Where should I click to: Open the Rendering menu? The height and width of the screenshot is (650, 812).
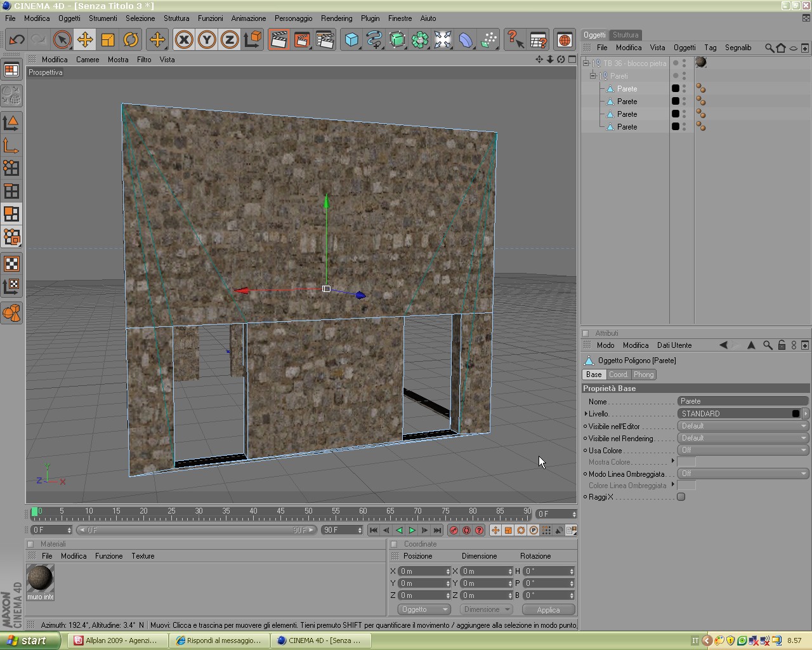pyautogui.click(x=336, y=18)
